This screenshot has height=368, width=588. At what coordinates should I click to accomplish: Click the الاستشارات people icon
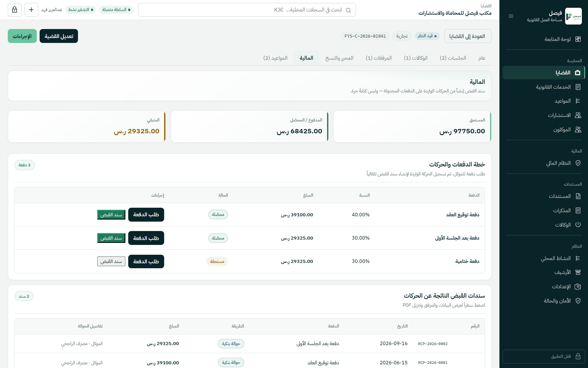click(578, 115)
